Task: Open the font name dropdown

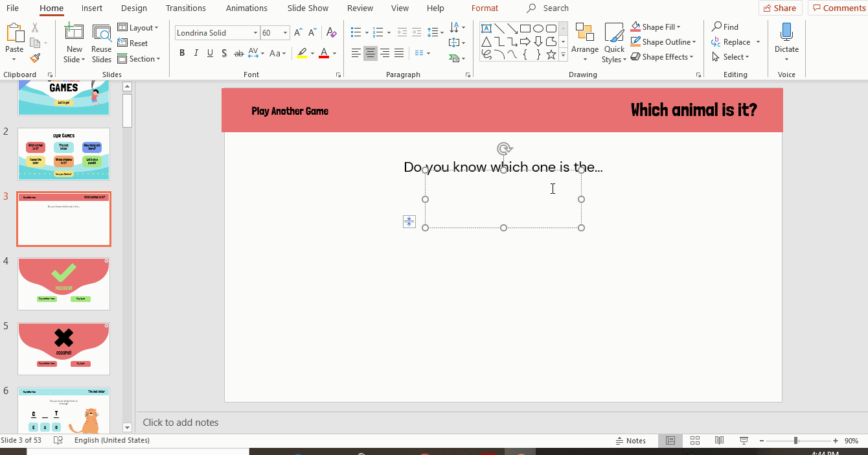Action: (255, 32)
